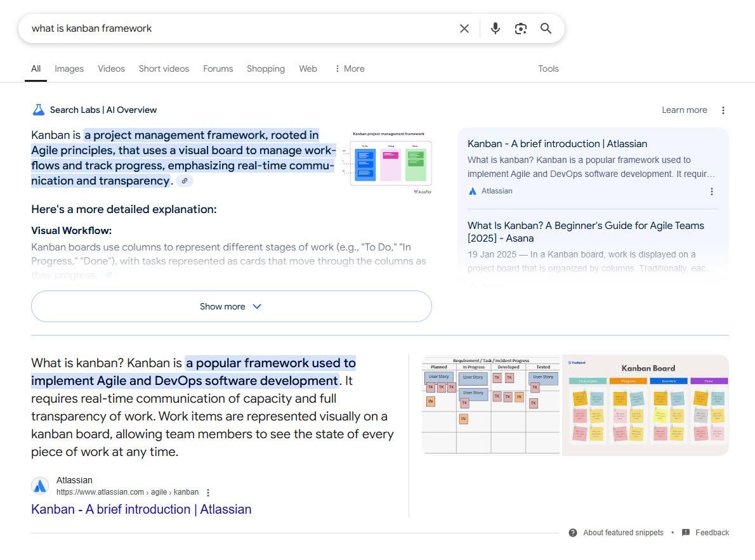Screen dimensions: 755x560
Task: Expand the AI Overview with Show more
Action: tap(232, 306)
